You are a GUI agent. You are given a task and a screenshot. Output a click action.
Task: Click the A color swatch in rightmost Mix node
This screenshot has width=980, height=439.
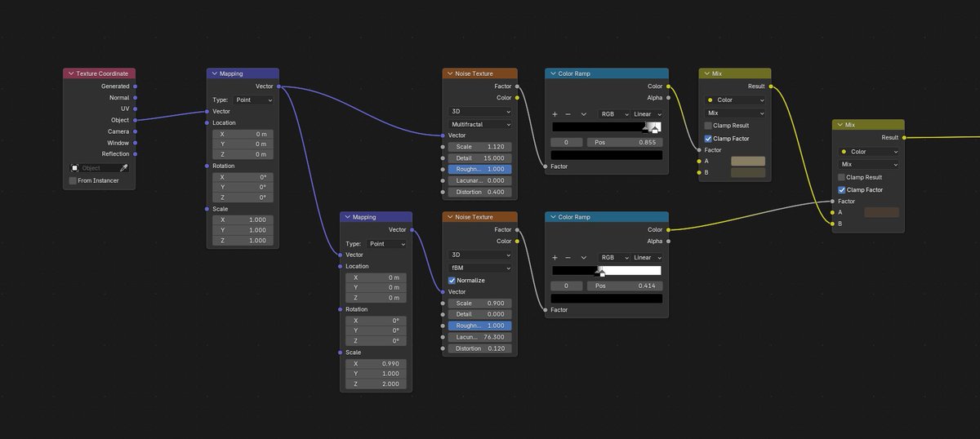pos(881,212)
